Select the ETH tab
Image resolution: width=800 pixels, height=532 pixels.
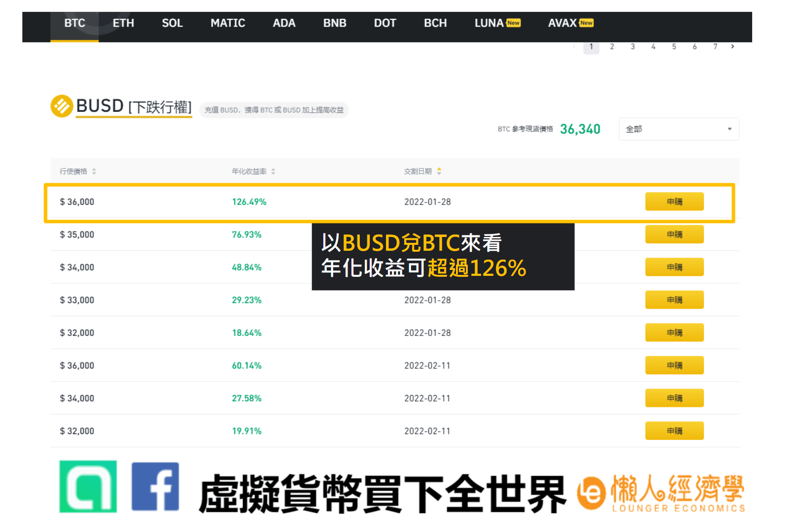click(x=123, y=23)
